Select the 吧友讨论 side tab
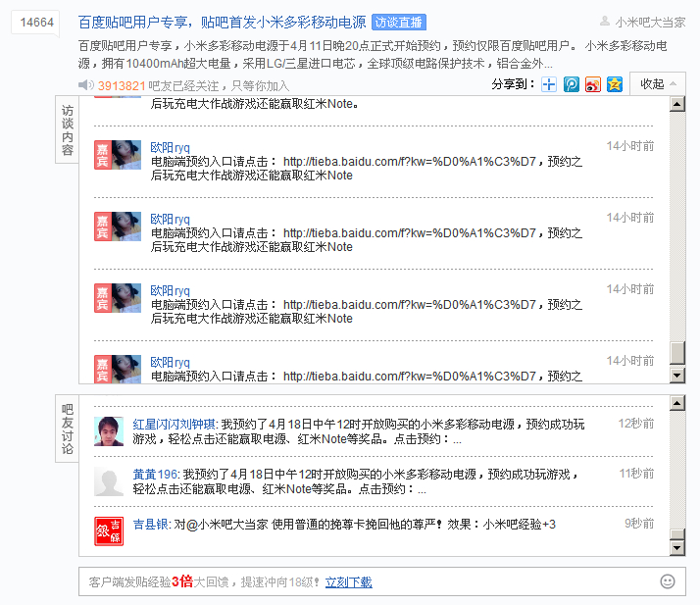Image resolution: width=700 pixels, height=605 pixels. pos(67,429)
